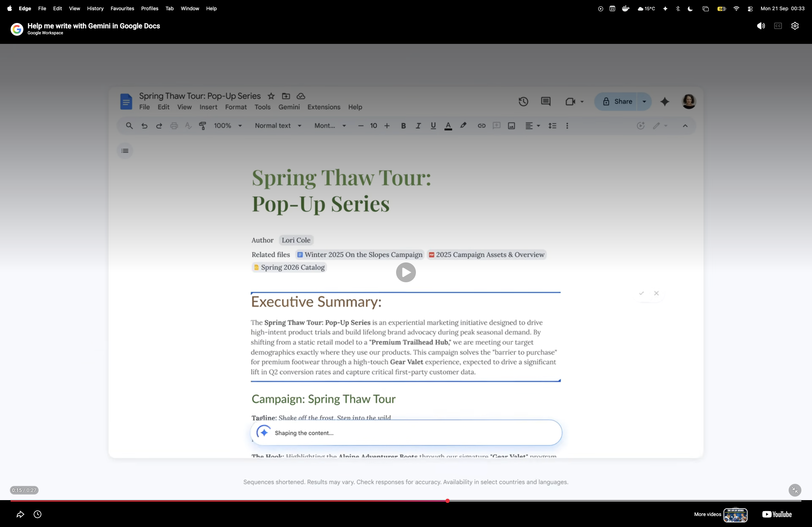
Task: Open the Gemini menu in Docs
Action: click(289, 107)
